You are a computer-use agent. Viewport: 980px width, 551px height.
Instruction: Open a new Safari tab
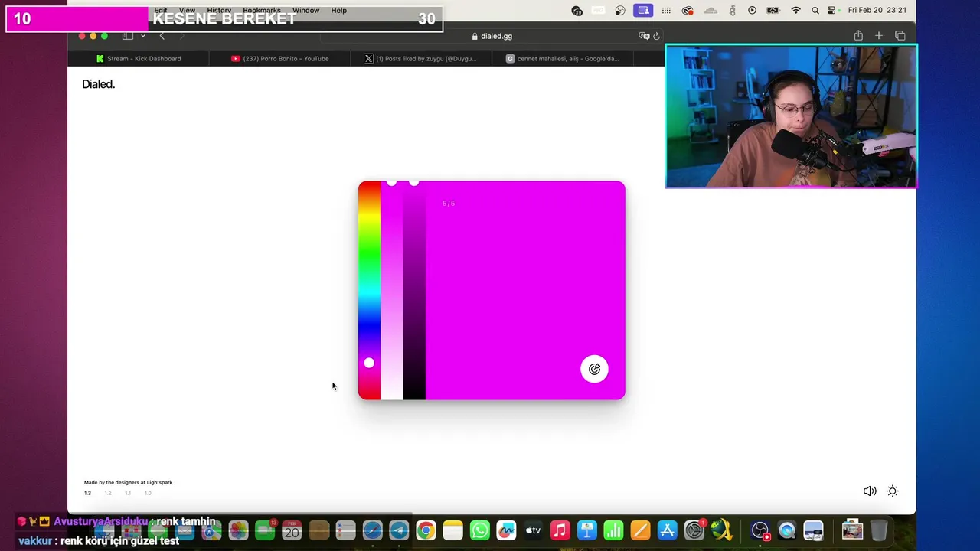(x=879, y=36)
